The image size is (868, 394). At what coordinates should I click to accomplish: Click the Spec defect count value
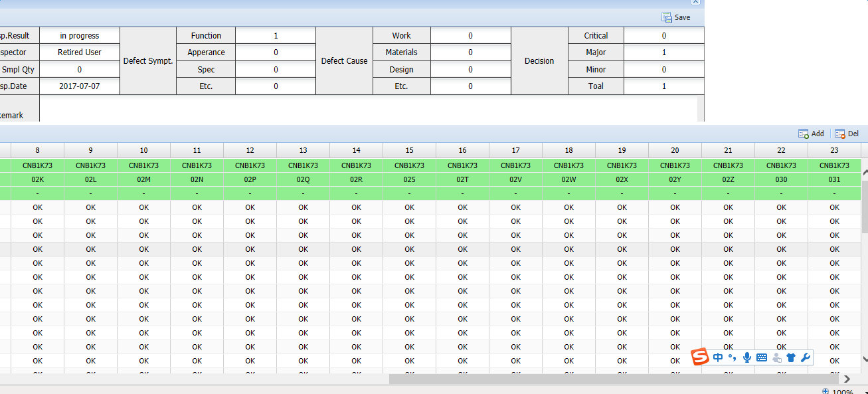coord(276,69)
